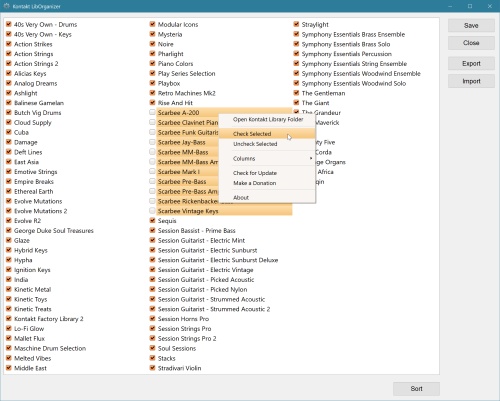Uncheck the Stradivari Violin checkbox
500x401 pixels.
point(152,368)
